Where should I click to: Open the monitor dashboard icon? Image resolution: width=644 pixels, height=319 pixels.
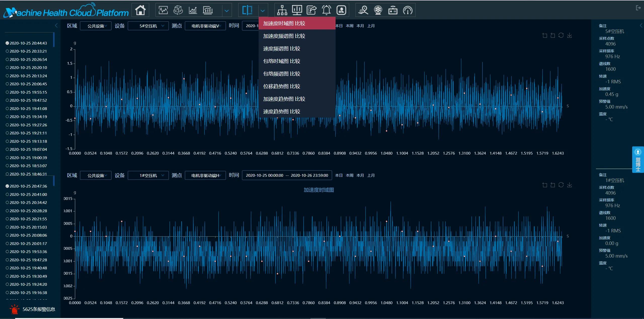297,10
